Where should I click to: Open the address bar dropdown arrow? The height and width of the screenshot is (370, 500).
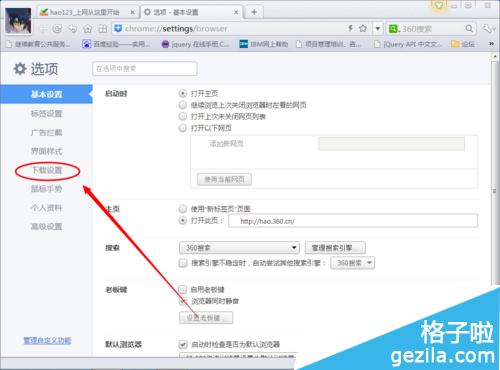378,29
